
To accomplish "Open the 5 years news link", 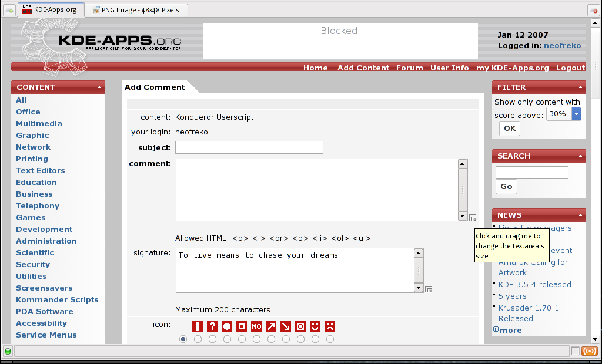I will click(512, 296).
